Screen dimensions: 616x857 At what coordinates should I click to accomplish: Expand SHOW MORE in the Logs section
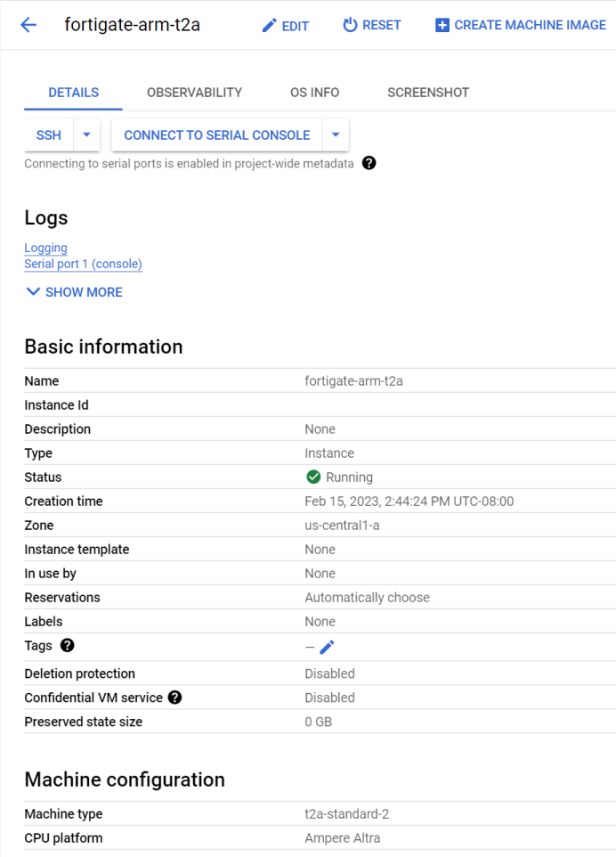(x=74, y=291)
